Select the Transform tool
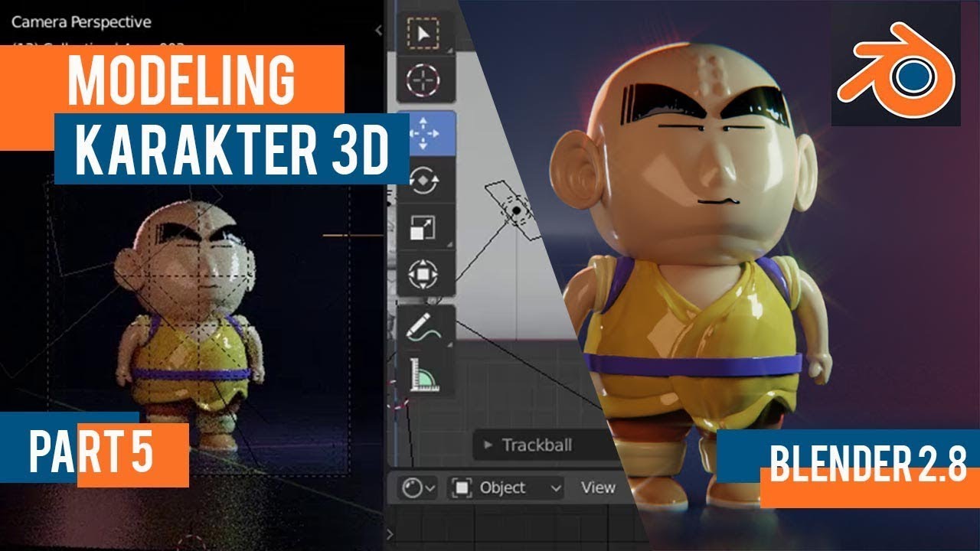Screen dimensions: 980x551 click(425, 274)
